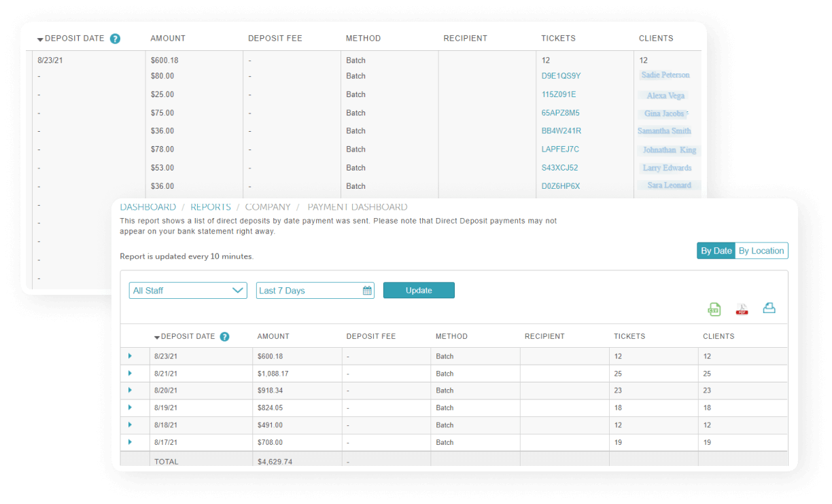Open calendar icon in Last 7 Days field
The height and width of the screenshot is (504, 832).
367,291
